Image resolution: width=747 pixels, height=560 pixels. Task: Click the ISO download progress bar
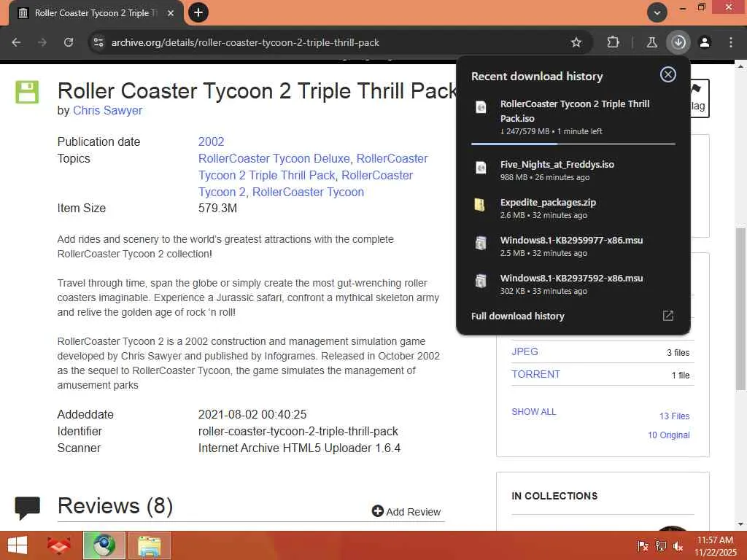point(573,144)
